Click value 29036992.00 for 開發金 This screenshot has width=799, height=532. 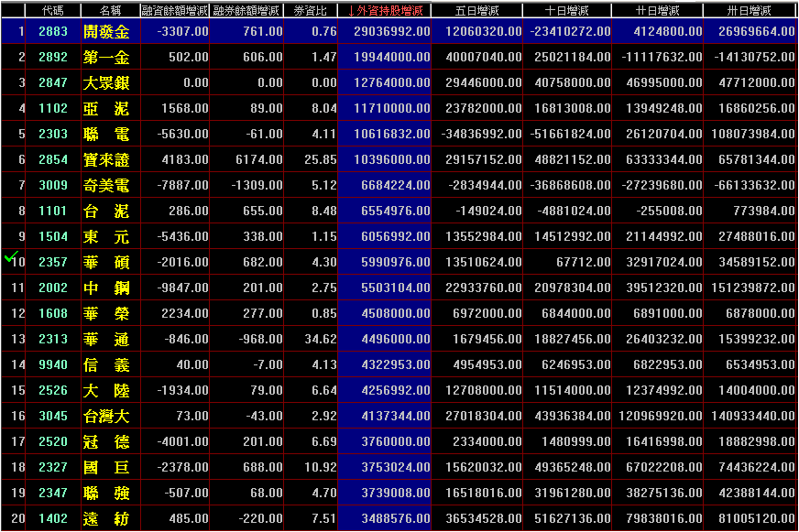(x=392, y=31)
